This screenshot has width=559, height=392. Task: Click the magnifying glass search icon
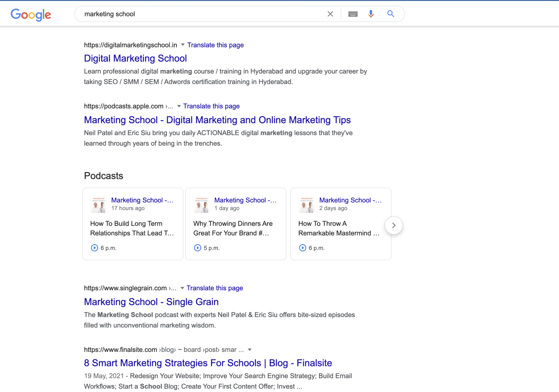(391, 14)
